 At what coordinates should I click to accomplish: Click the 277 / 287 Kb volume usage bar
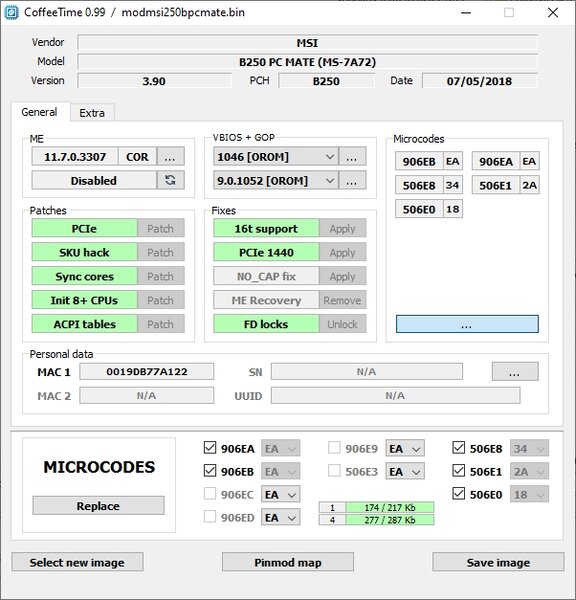point(390,520)
